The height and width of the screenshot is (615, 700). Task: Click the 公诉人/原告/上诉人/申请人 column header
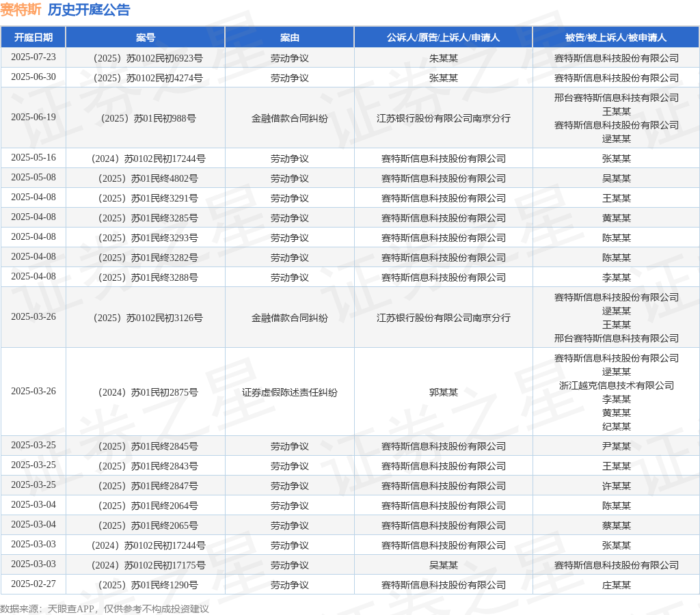point(443,38)
